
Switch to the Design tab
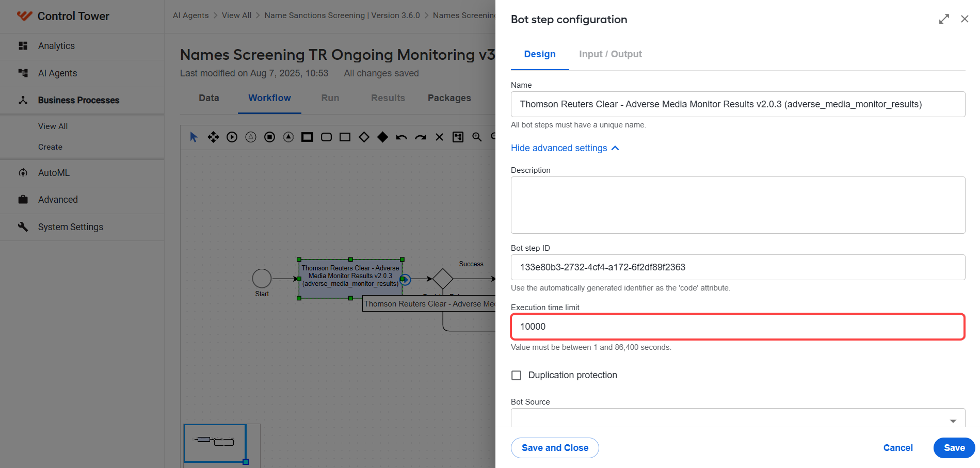pos(540,54)
